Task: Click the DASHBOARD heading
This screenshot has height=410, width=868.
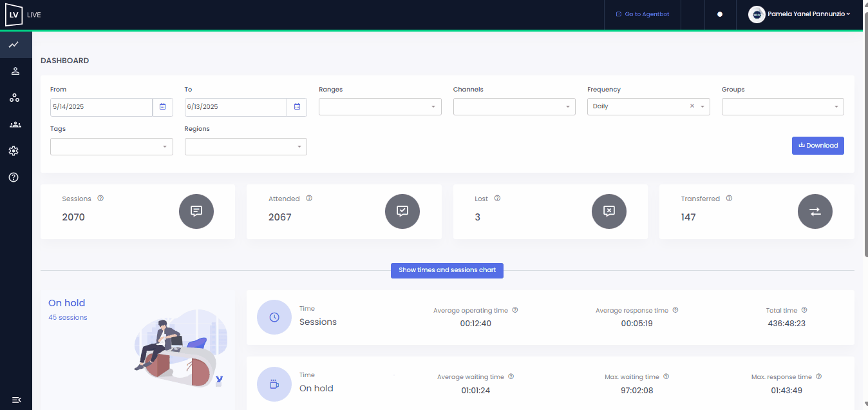Action: click(x=65, y=61)
